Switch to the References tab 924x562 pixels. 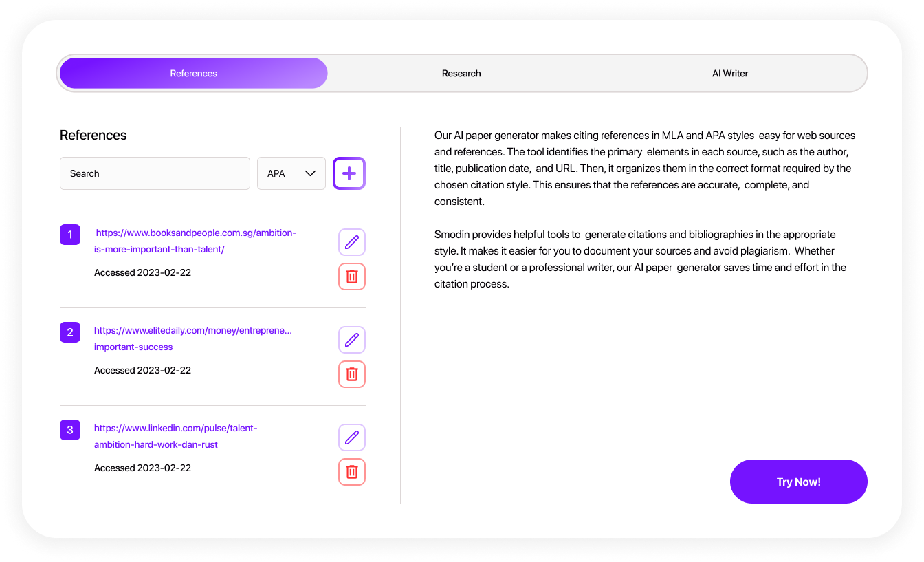(x=193, y=74)
